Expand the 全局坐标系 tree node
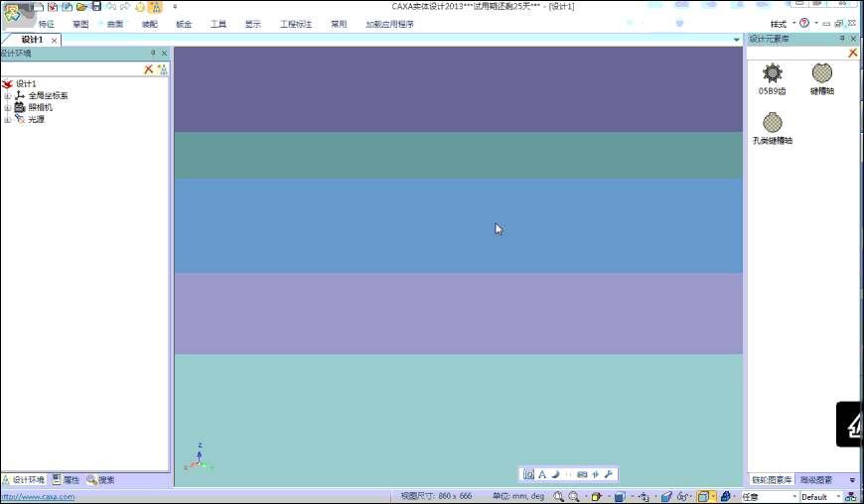Image resolution: width=864 pixels, height=504 pixels. (x=7, y=95)
